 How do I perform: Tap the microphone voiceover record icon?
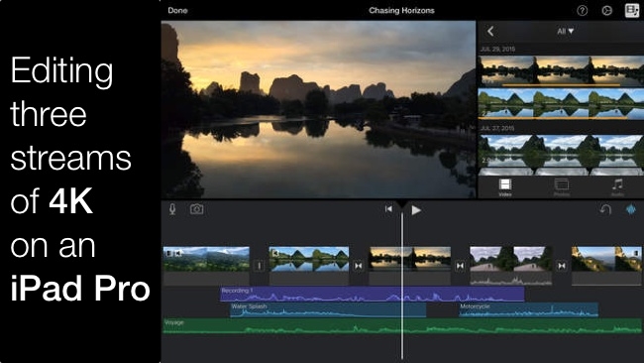pos(172,209)
